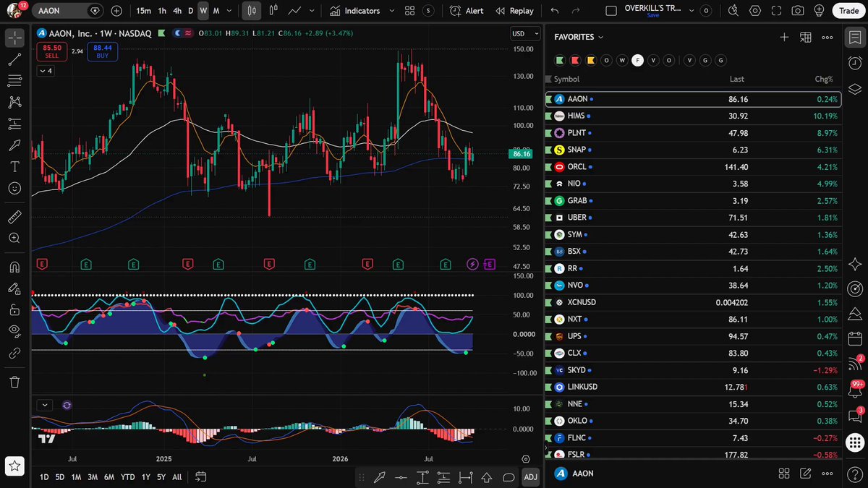Open the USD currency dropdown
The height and width of the screenshot is (488, 868).
pos(526,33)
